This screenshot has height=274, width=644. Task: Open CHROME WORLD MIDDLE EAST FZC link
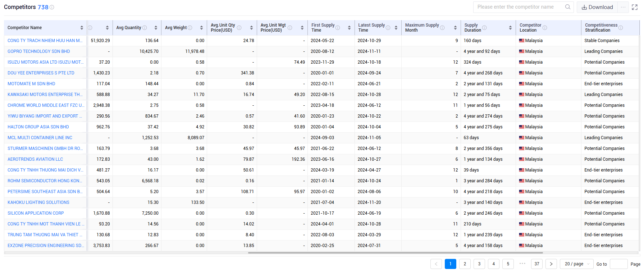click(46, 105)
